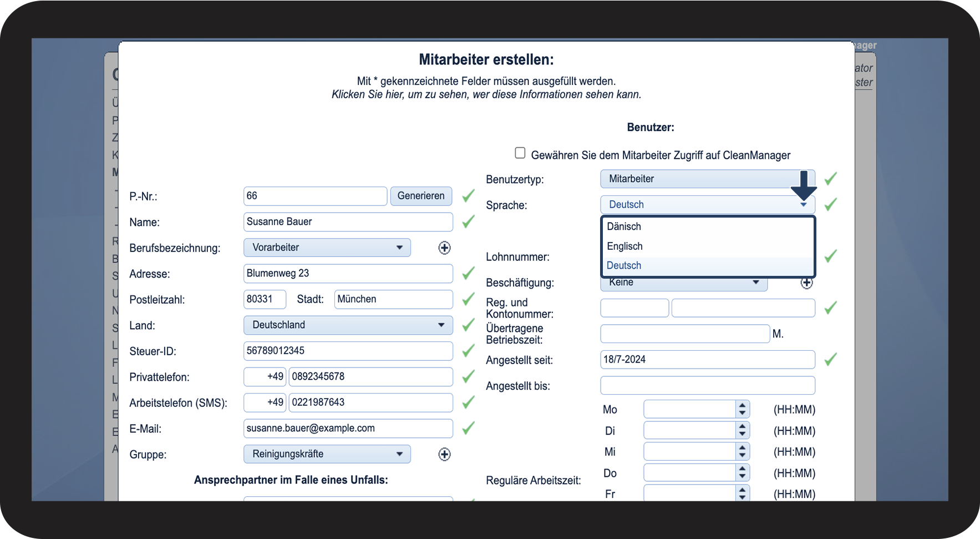Pick Deutsch option in language list
Image resolution: width=980 pixels, height=539 pixels.
(624, 266)
